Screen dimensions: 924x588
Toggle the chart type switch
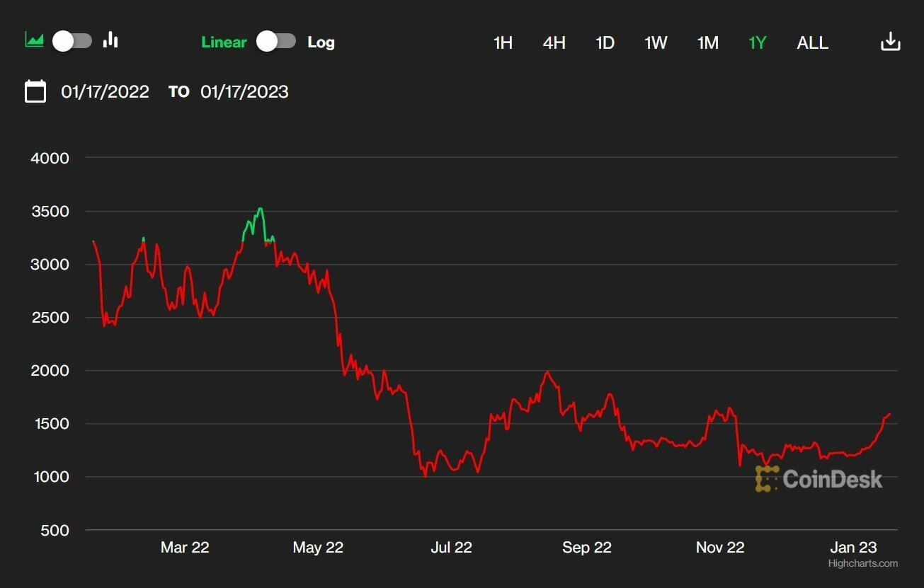(72, 41)
